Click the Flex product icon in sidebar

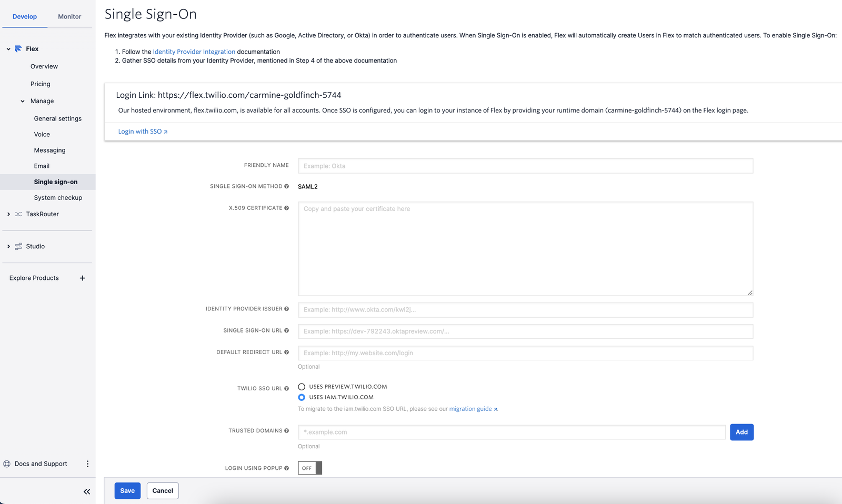pyautogui.click(x=18, y=48)
